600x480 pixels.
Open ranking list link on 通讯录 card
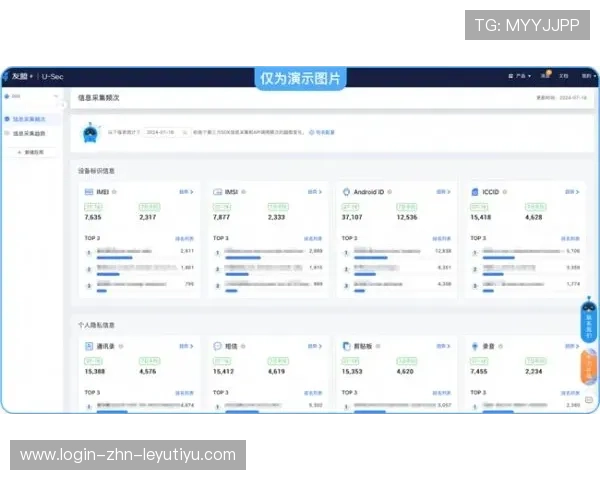coord(184,393)
